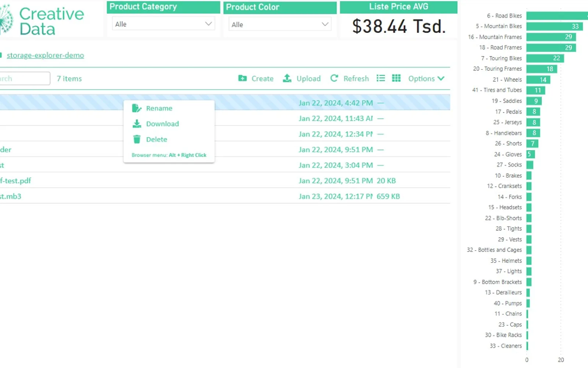Click the 5 - Mountain Bikes bar

pos(555,26)
